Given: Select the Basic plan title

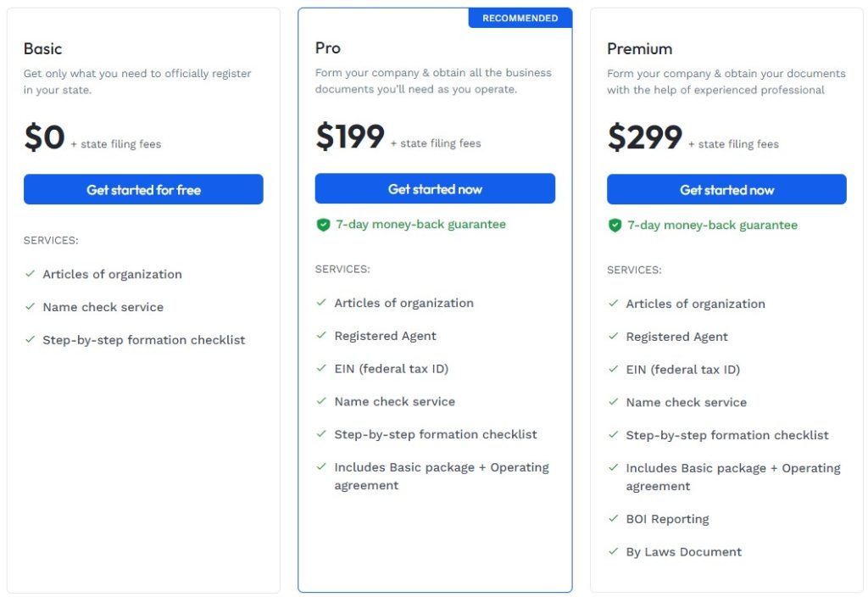Looking at the screenshot, I should [42, 48].
